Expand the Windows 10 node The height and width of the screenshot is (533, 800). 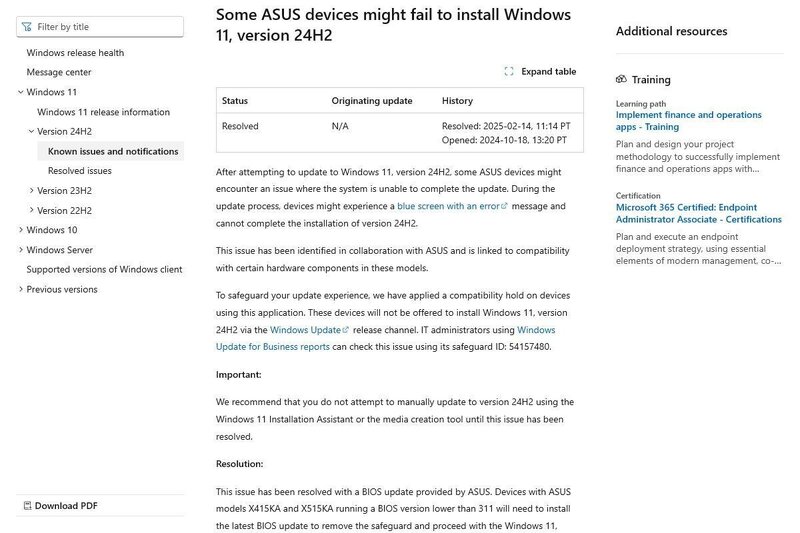coord(20,230)
